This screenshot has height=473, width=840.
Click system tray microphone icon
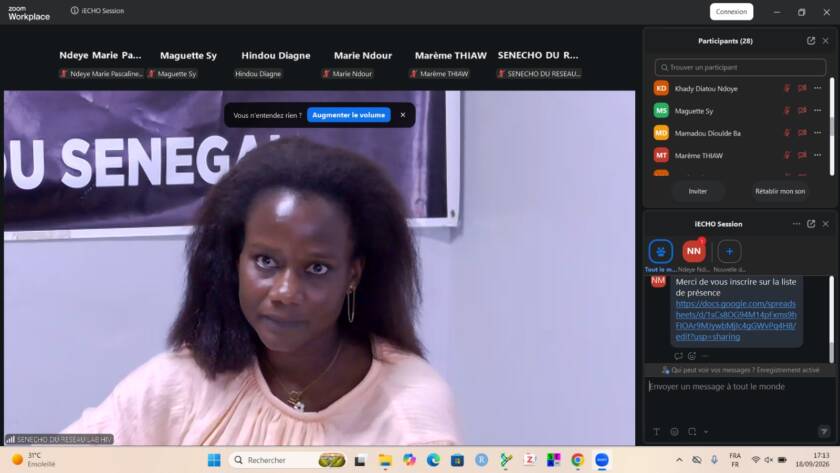click(714, 460)
